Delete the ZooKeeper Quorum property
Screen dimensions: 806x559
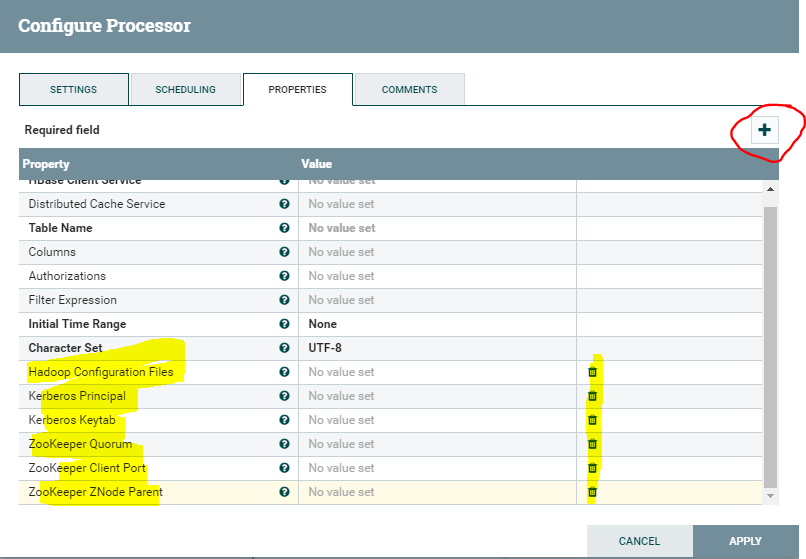593,444
